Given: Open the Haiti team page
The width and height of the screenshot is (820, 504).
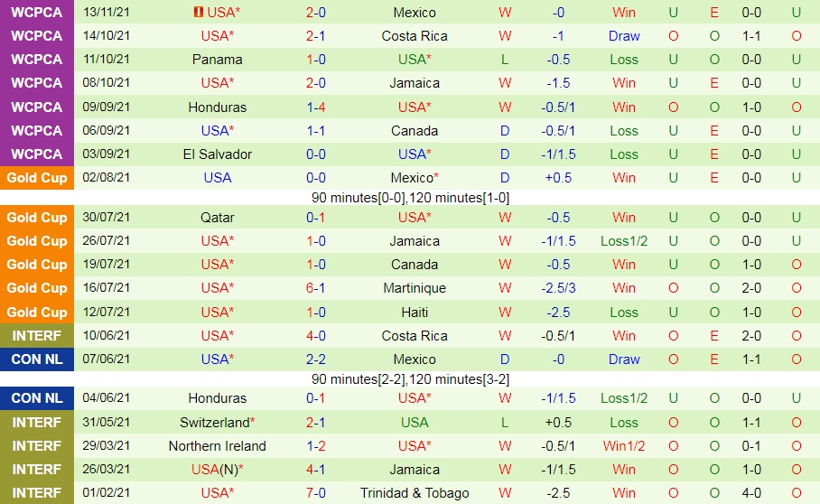Looking at the screenshot, I should click(x=415, y=312).
